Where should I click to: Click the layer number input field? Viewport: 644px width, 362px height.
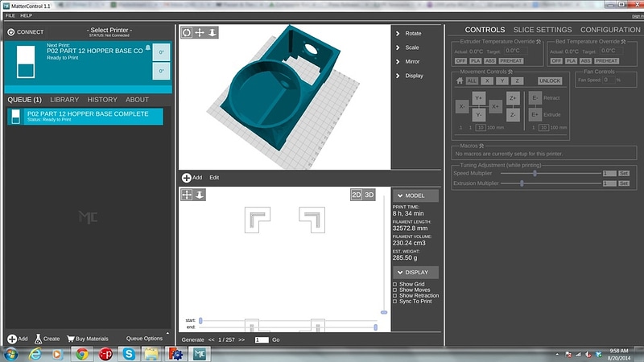click(x=262, y=339)
